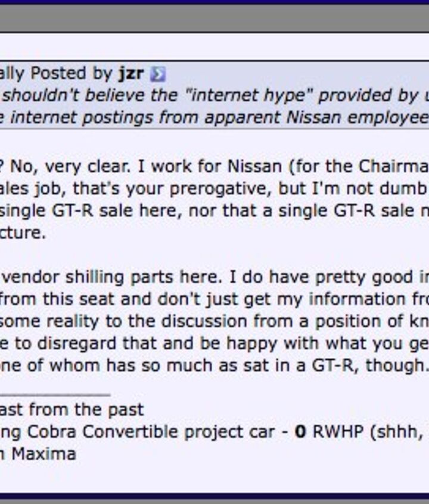
Task: Click the line starting 'No, very clear'
Action: click(214, 166)
